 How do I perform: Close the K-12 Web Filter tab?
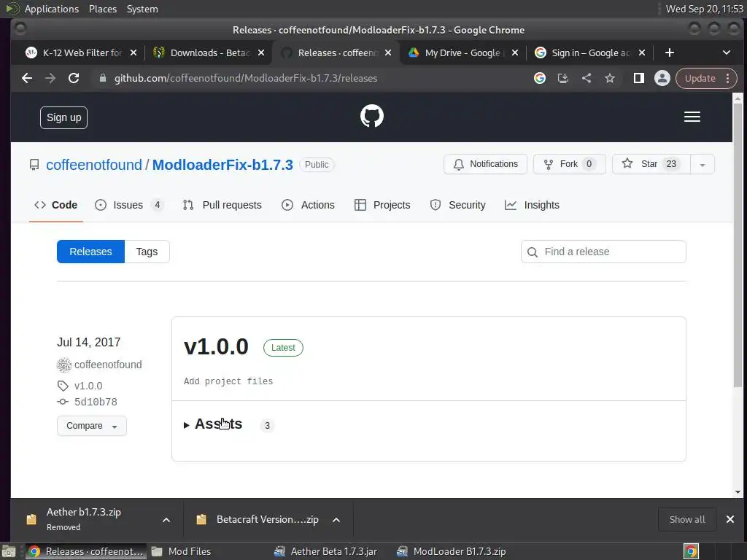point(133,52)
